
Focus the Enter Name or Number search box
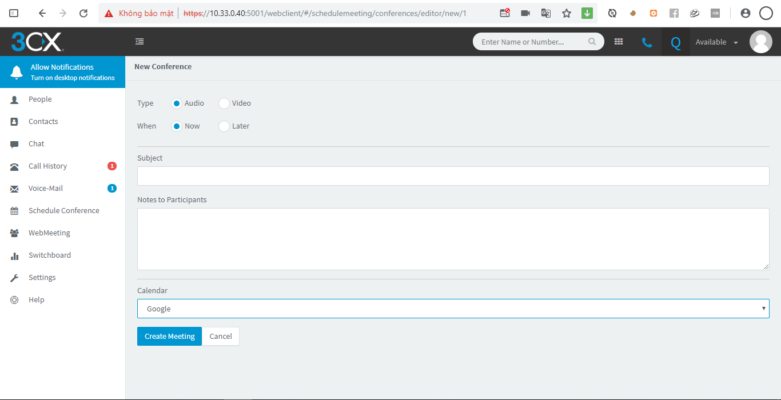(530, 42)
